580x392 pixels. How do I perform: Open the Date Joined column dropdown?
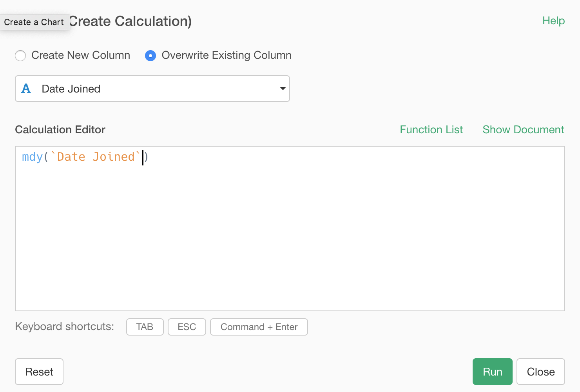[x=152, y=89]
